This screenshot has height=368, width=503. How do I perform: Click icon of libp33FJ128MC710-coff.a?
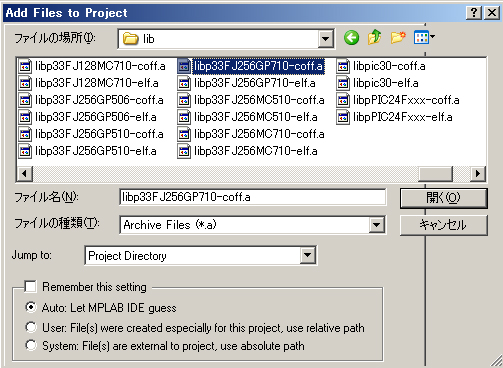[x=25, y=66]
